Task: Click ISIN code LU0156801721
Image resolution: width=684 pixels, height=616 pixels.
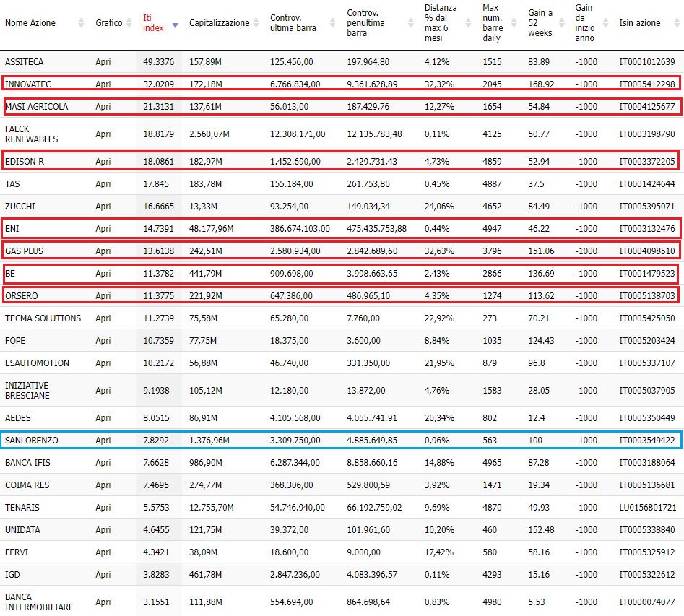Action: (648, 508)
